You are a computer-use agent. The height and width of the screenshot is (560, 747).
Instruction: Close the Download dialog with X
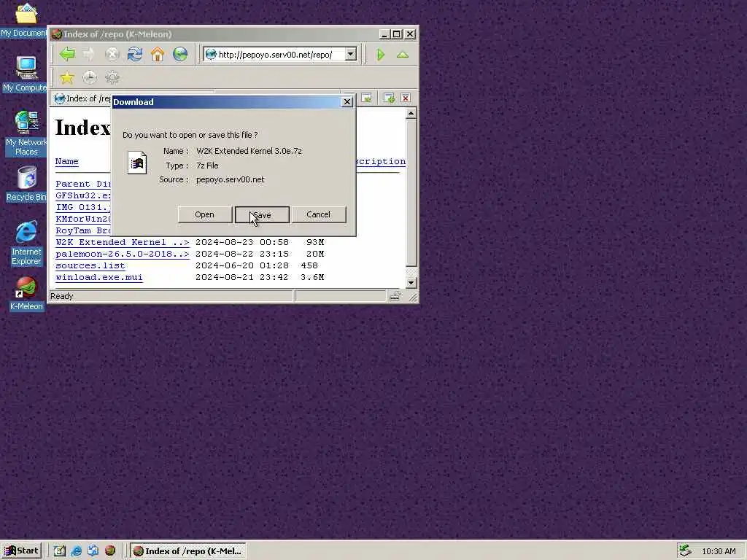(x=347, y=102)
